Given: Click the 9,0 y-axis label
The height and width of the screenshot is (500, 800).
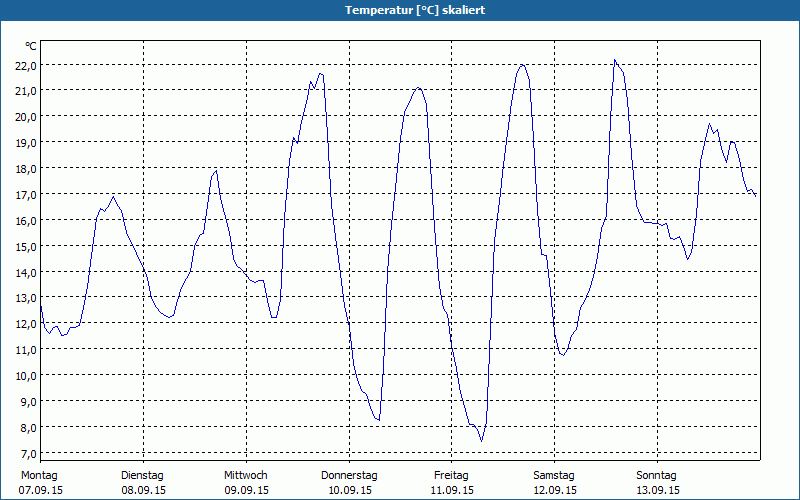Looking at the screenshot, I should [x=28, y=402].
